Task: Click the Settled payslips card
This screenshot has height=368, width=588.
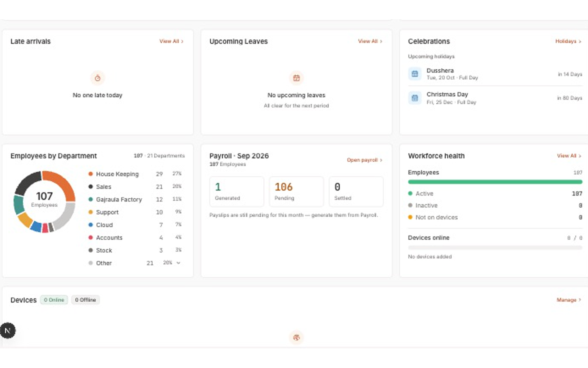Action: tap(356, 191)
